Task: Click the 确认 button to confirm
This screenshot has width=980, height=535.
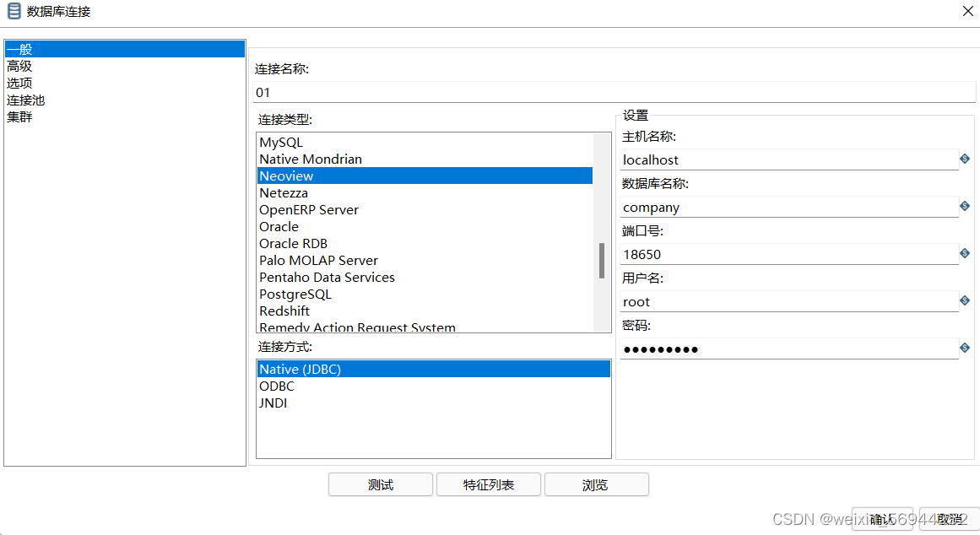Action: 883,520
